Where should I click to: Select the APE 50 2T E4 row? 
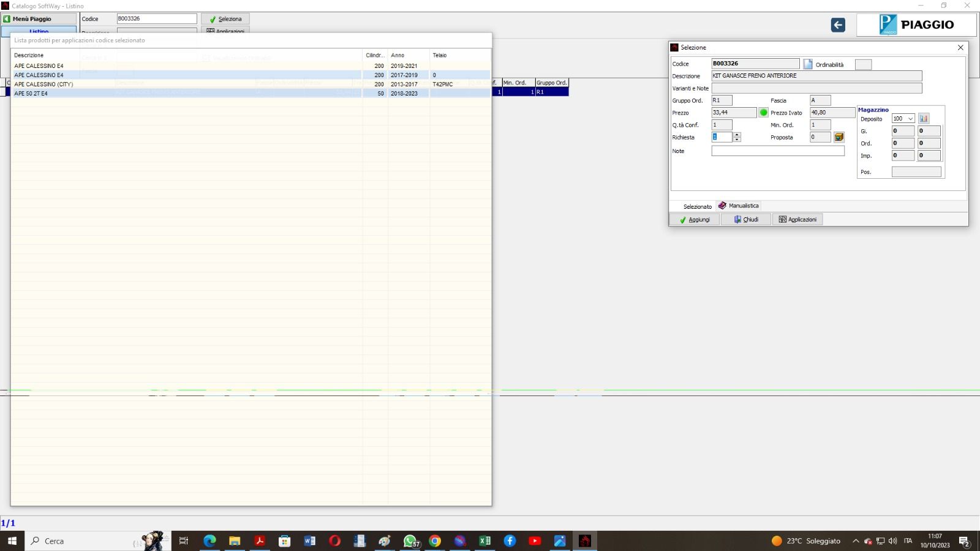pos(184,94)
